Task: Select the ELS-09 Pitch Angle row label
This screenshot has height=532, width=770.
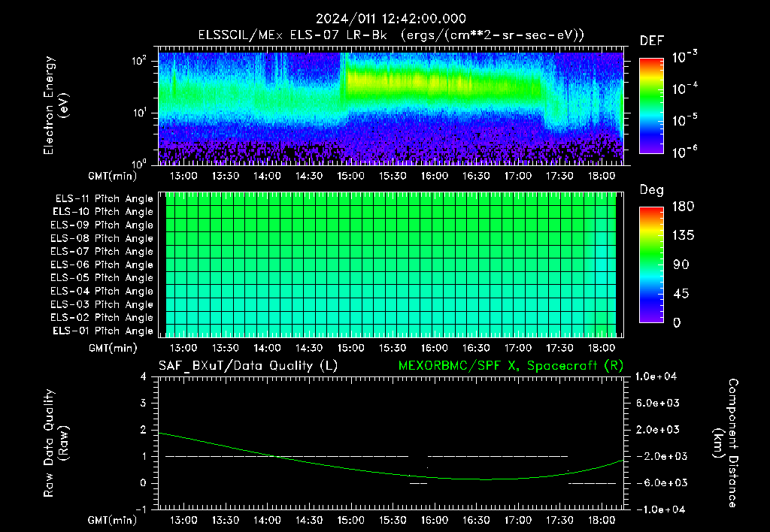Action: [102, 225]
